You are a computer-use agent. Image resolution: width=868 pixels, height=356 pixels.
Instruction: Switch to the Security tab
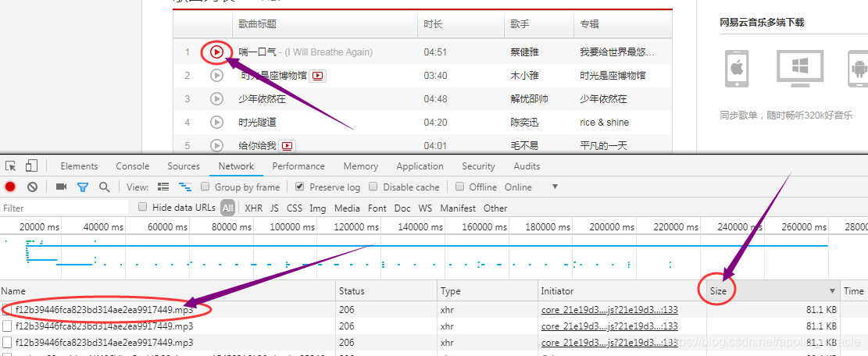(x=478, y=166)
